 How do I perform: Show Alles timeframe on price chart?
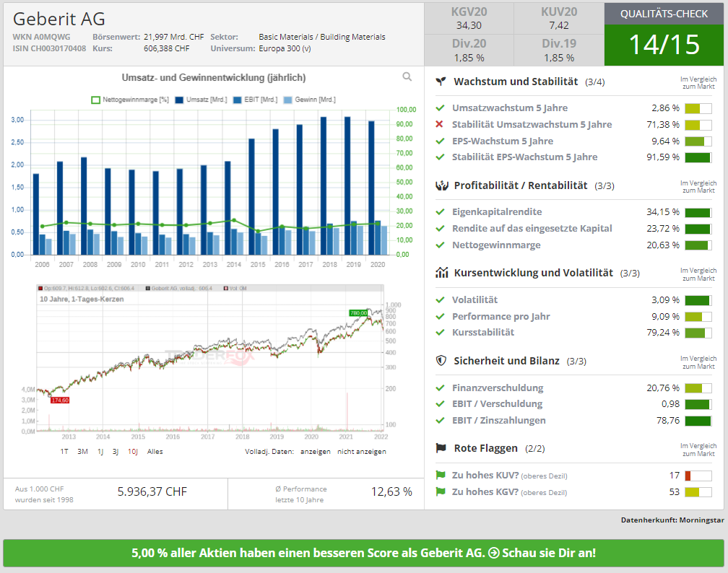coord(155,452)
